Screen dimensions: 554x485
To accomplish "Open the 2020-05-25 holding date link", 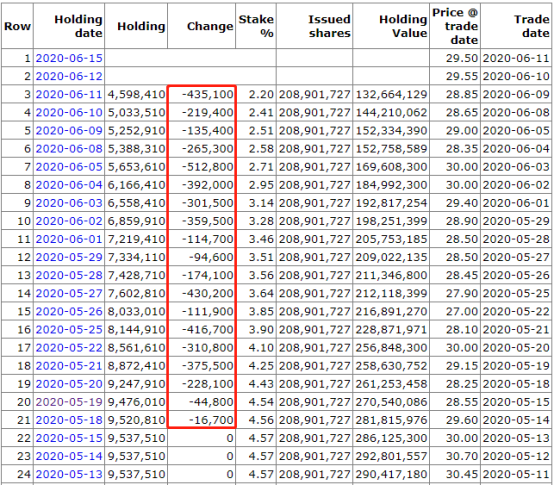I will (69, 330).
